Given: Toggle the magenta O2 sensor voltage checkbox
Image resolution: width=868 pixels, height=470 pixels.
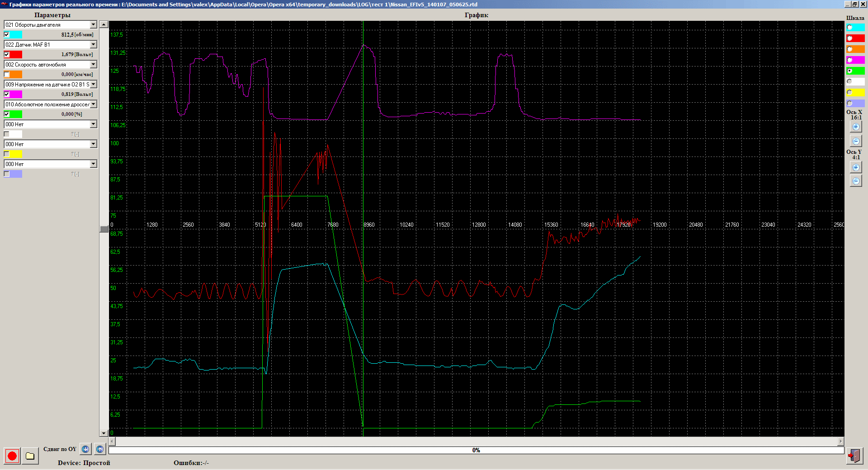Looking at the screenshot, I should (7, 94).
